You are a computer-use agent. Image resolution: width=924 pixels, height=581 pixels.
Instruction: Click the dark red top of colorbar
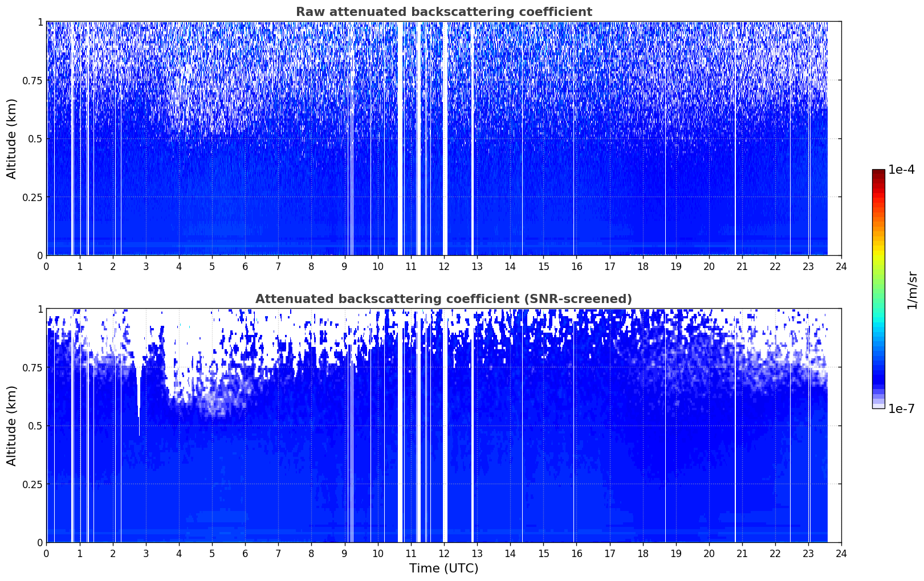[878, 173]
